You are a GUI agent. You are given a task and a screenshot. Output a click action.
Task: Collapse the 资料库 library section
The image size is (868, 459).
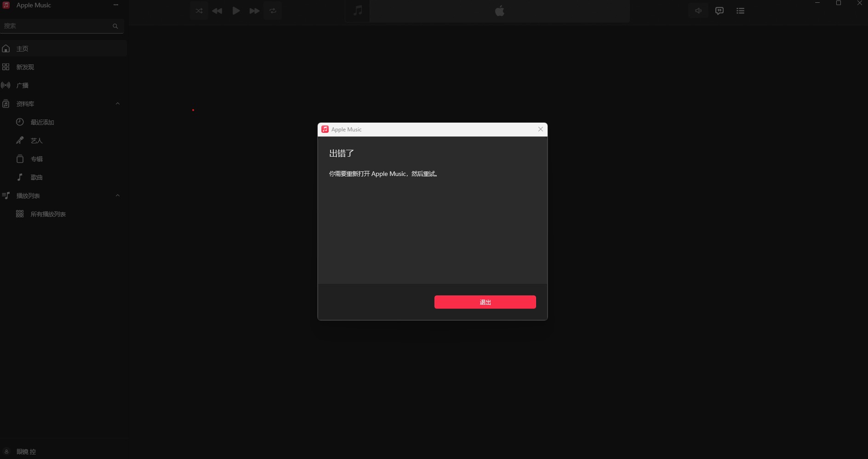(118, 103)
